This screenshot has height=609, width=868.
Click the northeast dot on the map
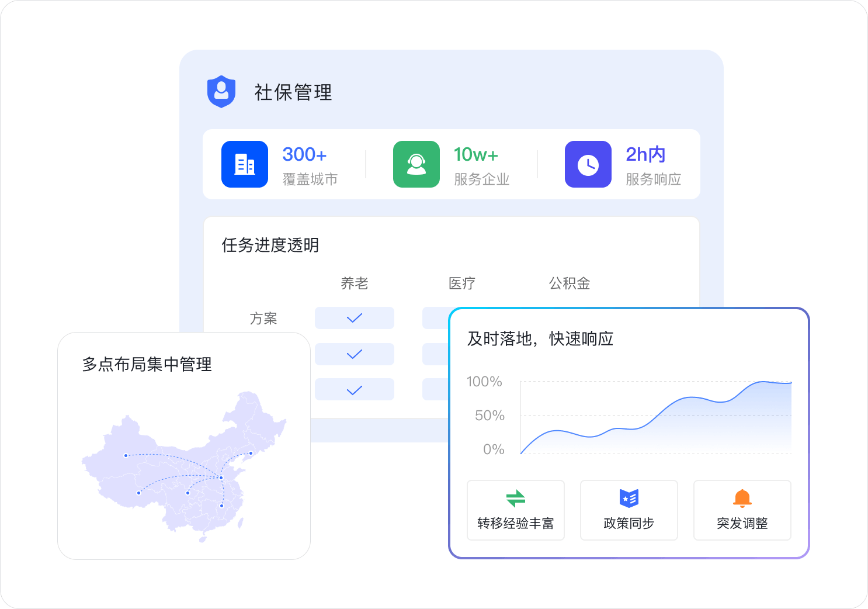click(x=251, y=453)
